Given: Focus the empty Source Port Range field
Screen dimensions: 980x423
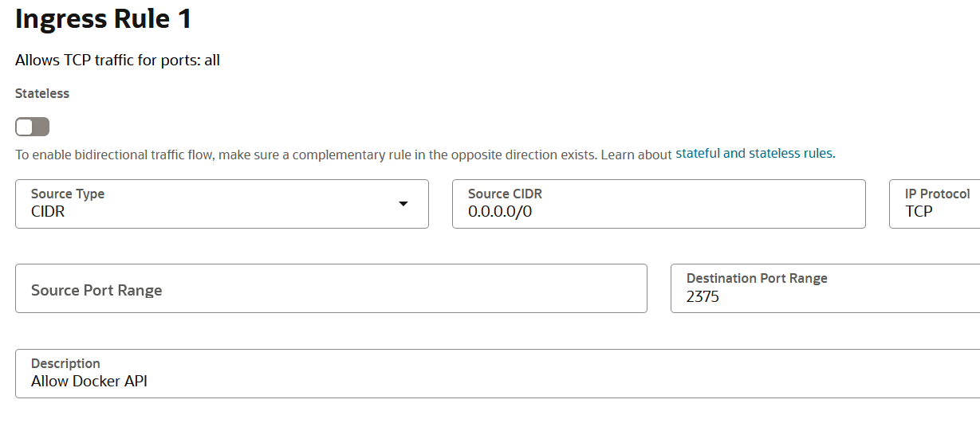Looking at the screenshot, I should click(x=331, y=290).
